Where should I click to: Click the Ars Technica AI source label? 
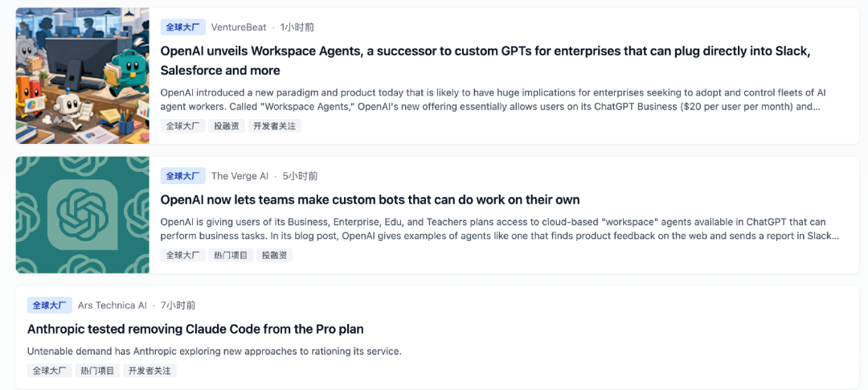click(112, 306)
